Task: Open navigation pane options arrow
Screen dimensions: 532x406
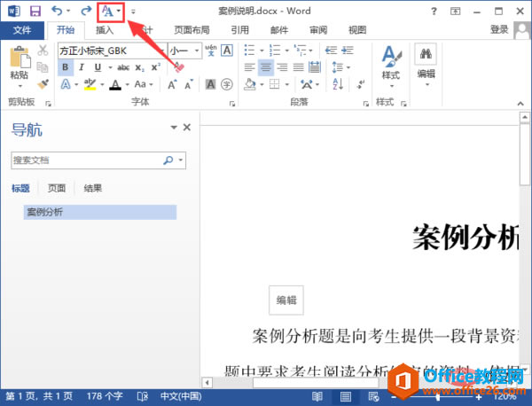Action: pos(174,128)
